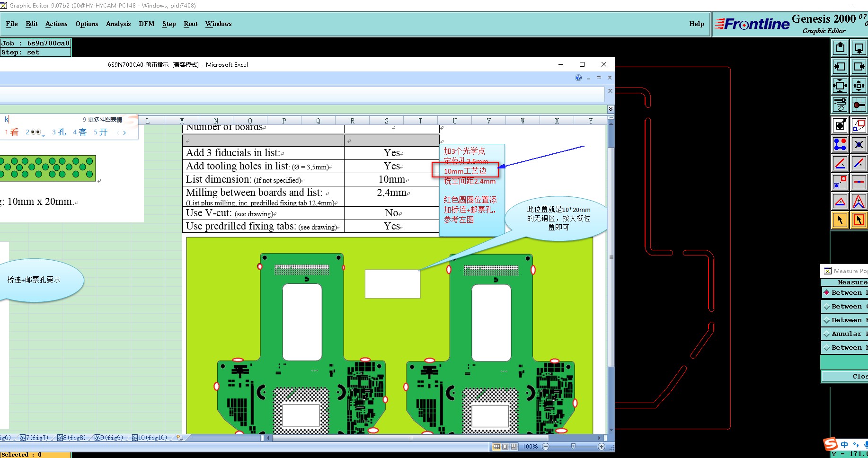This screenshot has height=458, width=868.
Task: Switch to sheet tab 图7(fig7)
Action: (34, 438)
